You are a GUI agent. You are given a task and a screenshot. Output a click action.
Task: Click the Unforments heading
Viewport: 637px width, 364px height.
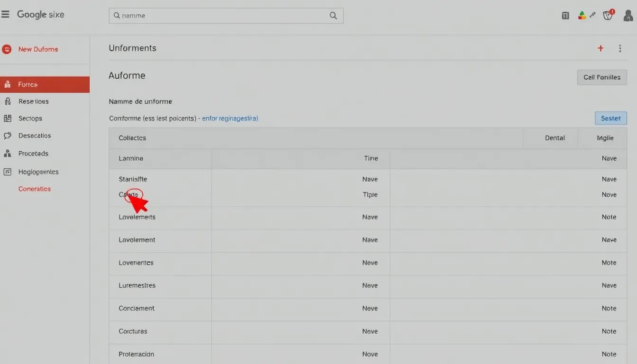tap(132, 48)
